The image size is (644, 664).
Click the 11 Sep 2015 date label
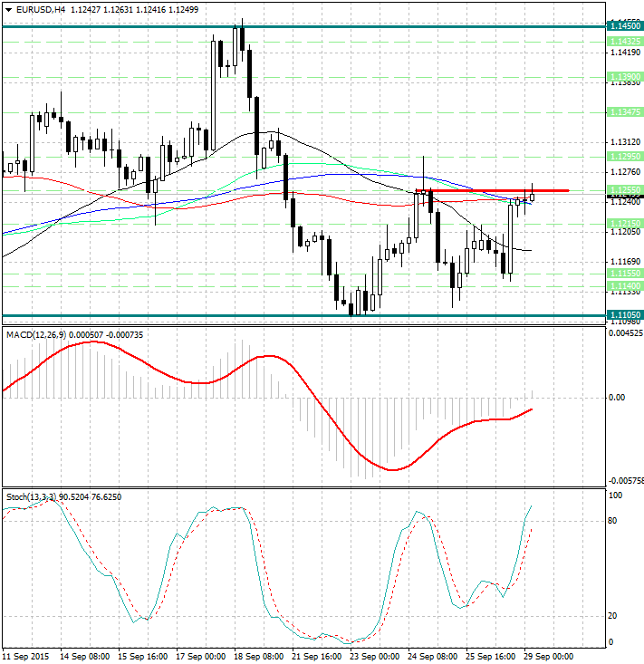click(x=27, y=654)
